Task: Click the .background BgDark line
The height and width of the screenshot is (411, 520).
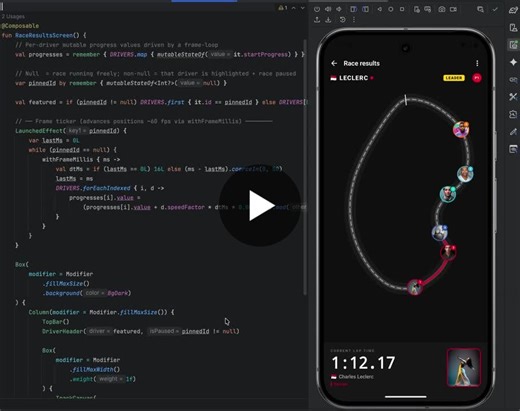Action: [x=86, y=293]
